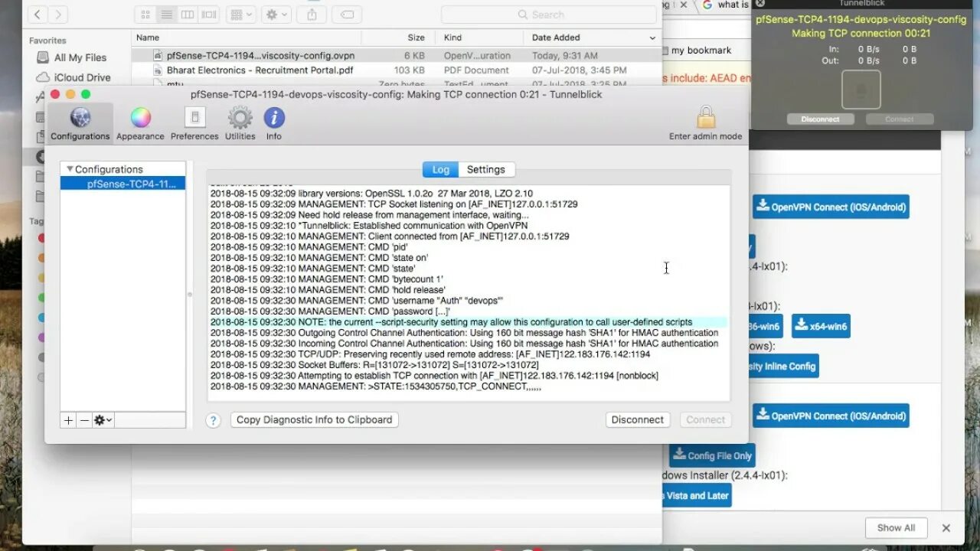
Task: Switch to Google 'what is' browser tab
Action: (x=725, y=5)
